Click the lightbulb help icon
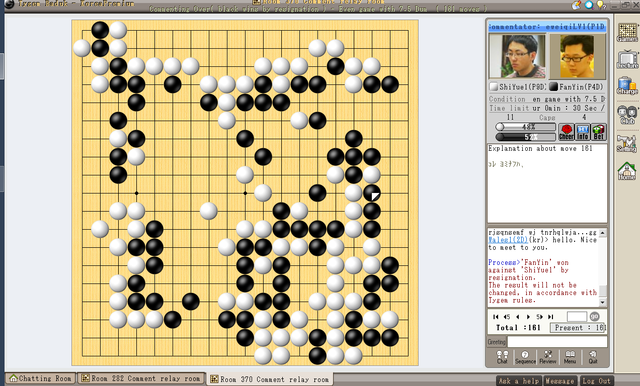640x386 pixels. click(x=601, y=5)
